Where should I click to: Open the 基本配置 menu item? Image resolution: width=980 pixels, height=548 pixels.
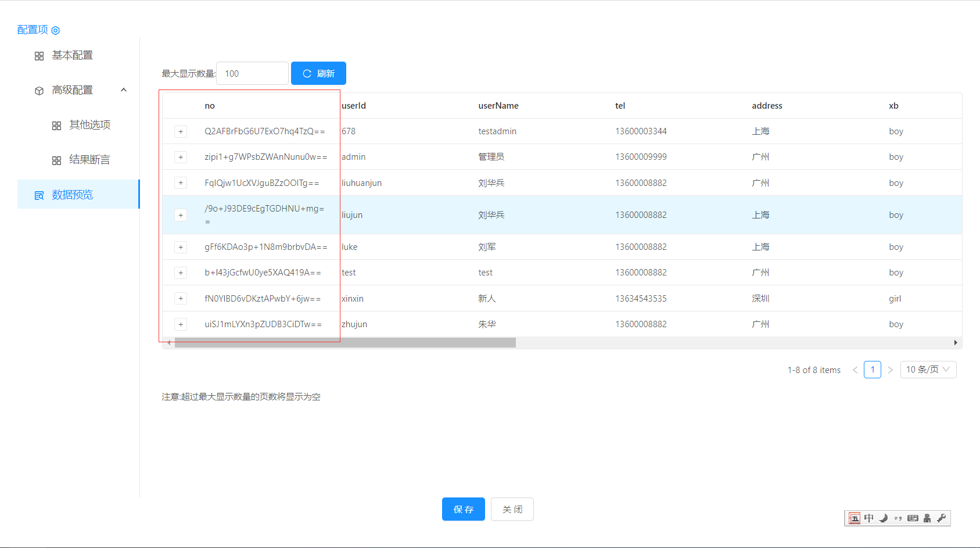pyautogui.click(x=72, y=55)
